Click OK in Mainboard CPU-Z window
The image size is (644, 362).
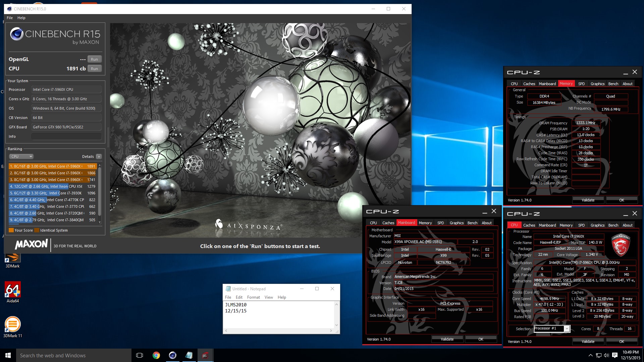click(x=481, y=339)
